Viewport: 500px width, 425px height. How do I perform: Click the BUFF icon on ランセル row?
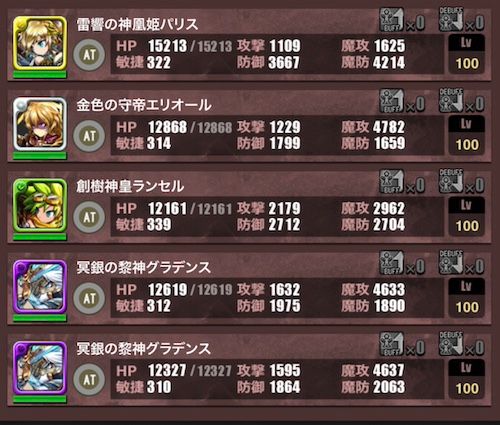coord(392,182)
